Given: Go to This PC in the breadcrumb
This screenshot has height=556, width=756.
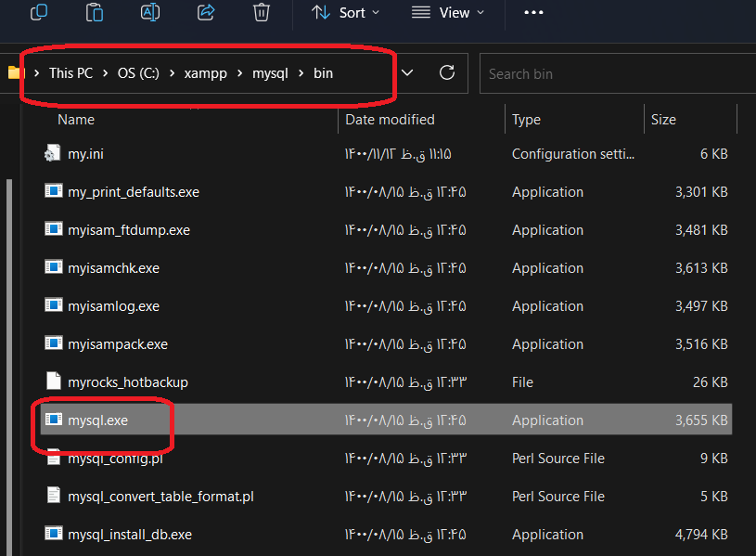Looking at the screenshot, I should [70, 73].
